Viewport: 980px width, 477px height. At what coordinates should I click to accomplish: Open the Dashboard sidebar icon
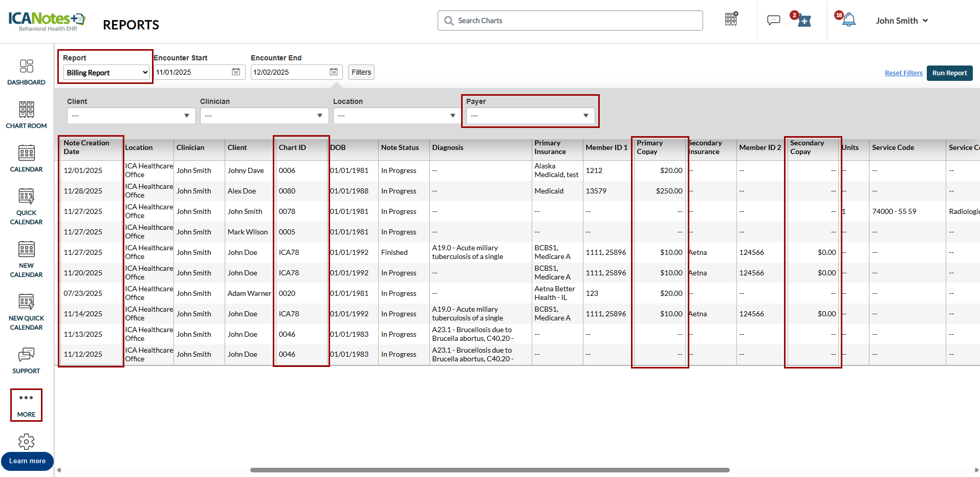tap(26, 72)
